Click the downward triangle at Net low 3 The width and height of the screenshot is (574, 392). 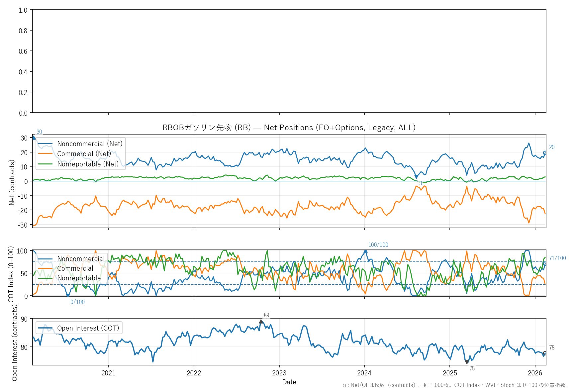tap(416, 177)
